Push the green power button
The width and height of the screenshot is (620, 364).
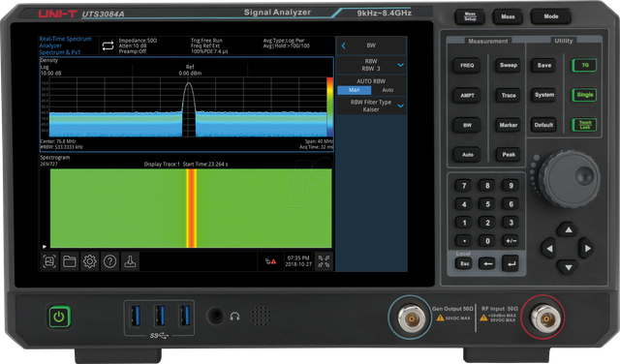(59, 317)
